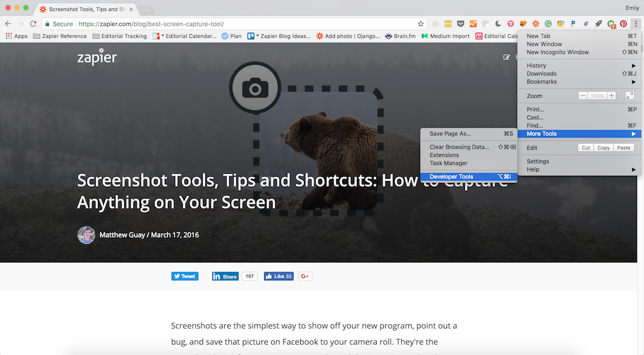Image resolution: width=644 pixels, height=355 pixels.
Task: Open Task Manager from More Tools
Action: click(469, 163)
